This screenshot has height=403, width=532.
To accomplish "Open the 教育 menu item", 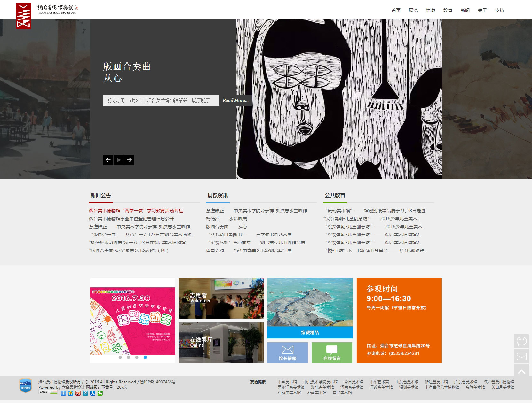I will click(x=448, y=10).
